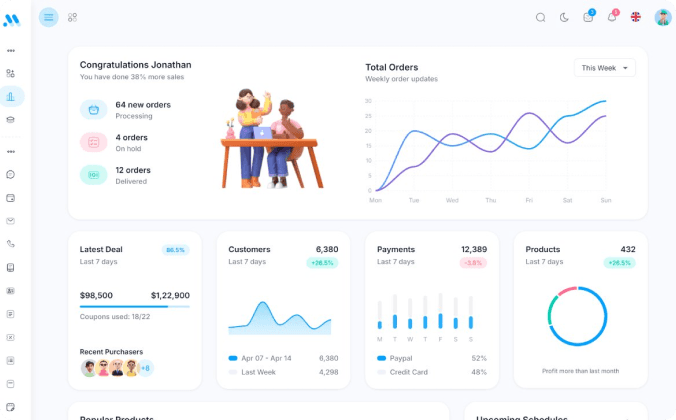Open the chat bubble icon in the sidebar
The image size is (676, 420).
11,175
